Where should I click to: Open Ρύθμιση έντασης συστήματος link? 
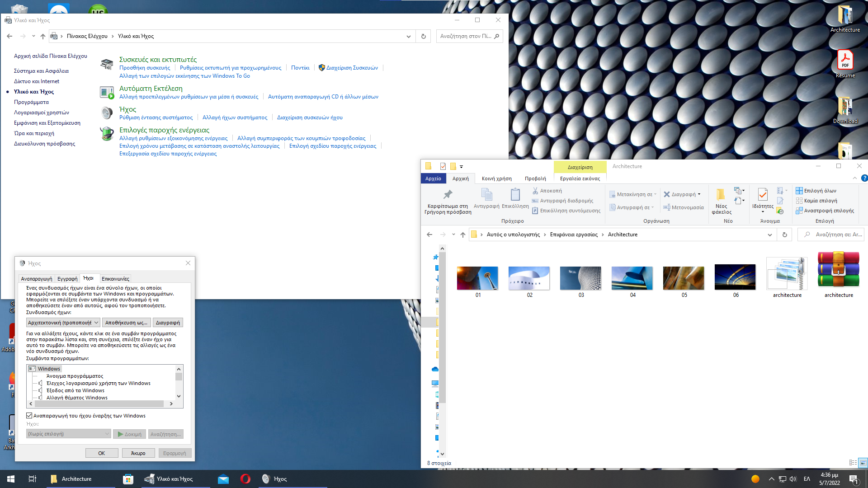tap(157, 117)
